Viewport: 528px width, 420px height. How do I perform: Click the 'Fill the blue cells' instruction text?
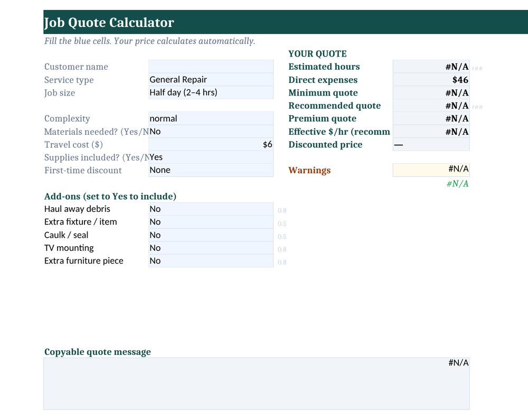click(149, 41)
